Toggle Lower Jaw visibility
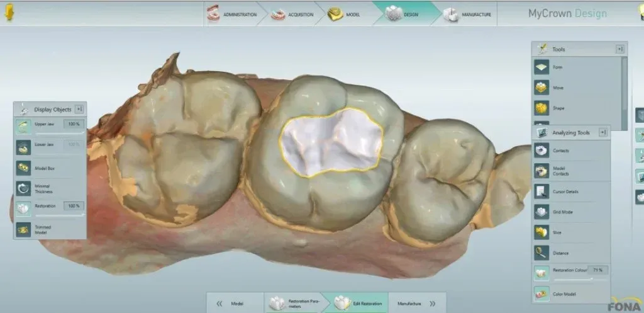Image resolution: width=644 pixels, height=313 pixels. pyautogui.click(x=23, y=147)
